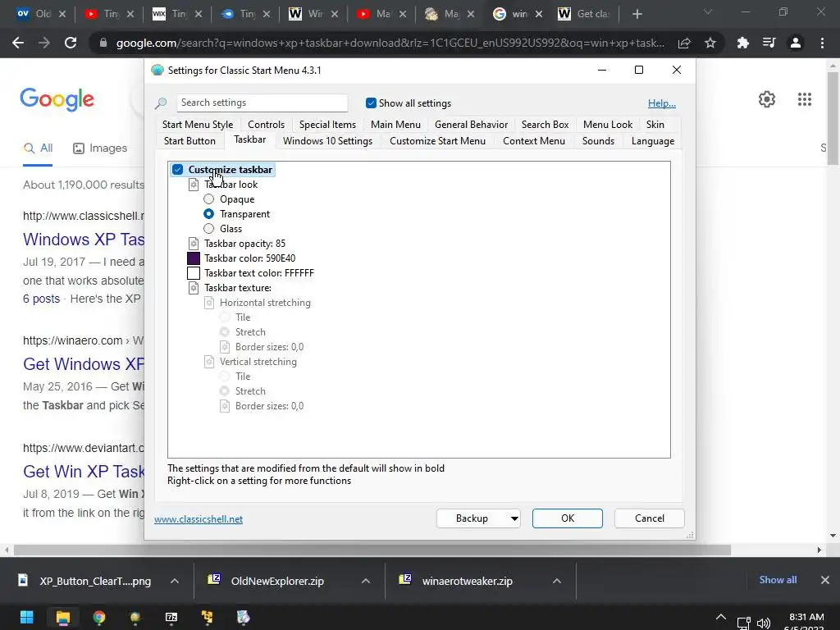The image size is (840, 630).
Task: Click the Search settings field
Action: click(262, 103)
